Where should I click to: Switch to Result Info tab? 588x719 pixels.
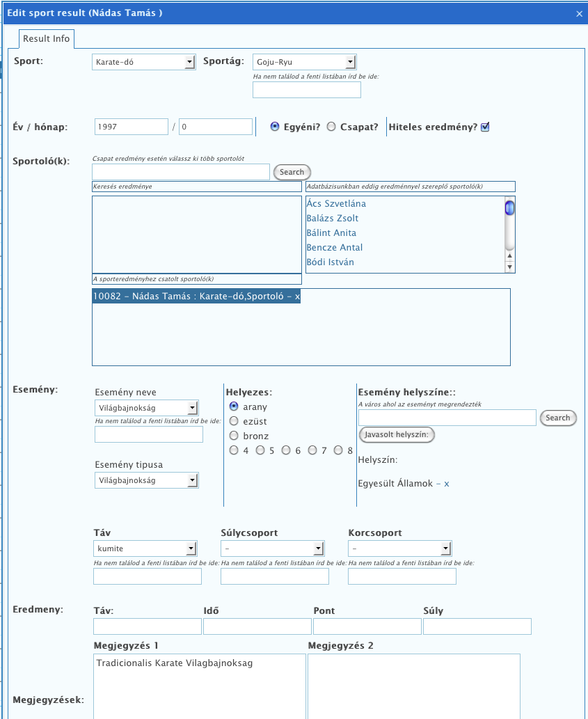tap(47, 39)
